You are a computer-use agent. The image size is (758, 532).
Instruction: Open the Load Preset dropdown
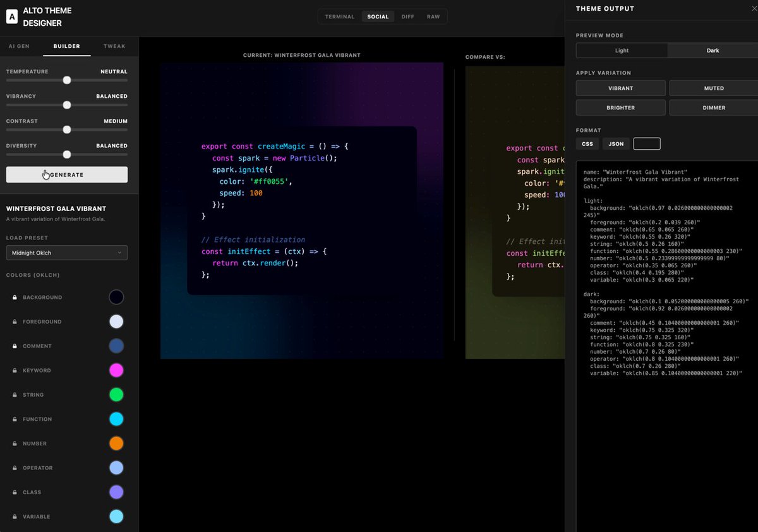pos(67,253)
